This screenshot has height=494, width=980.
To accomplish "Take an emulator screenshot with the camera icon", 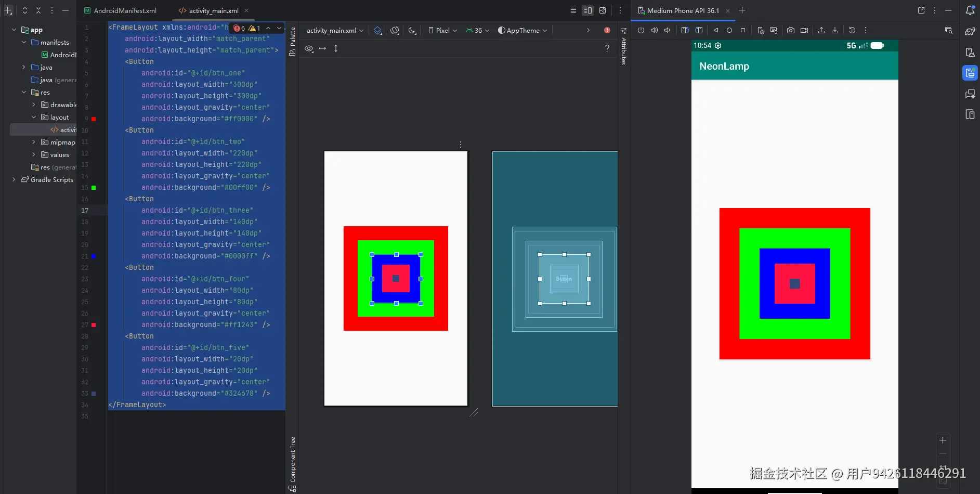I will pos(791,30).
